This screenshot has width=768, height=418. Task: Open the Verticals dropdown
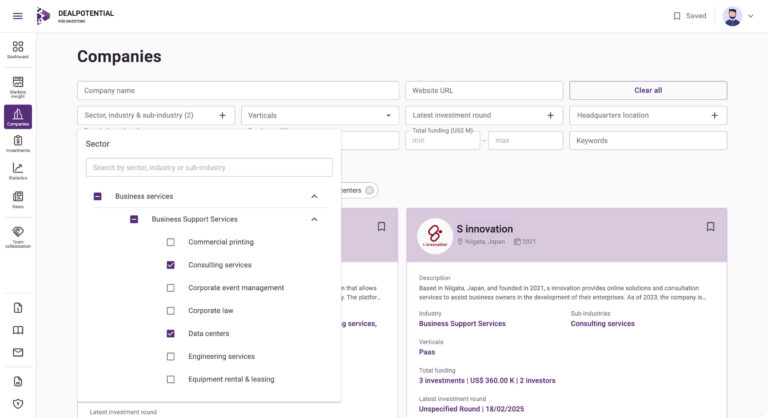click(x=319, y=116)
